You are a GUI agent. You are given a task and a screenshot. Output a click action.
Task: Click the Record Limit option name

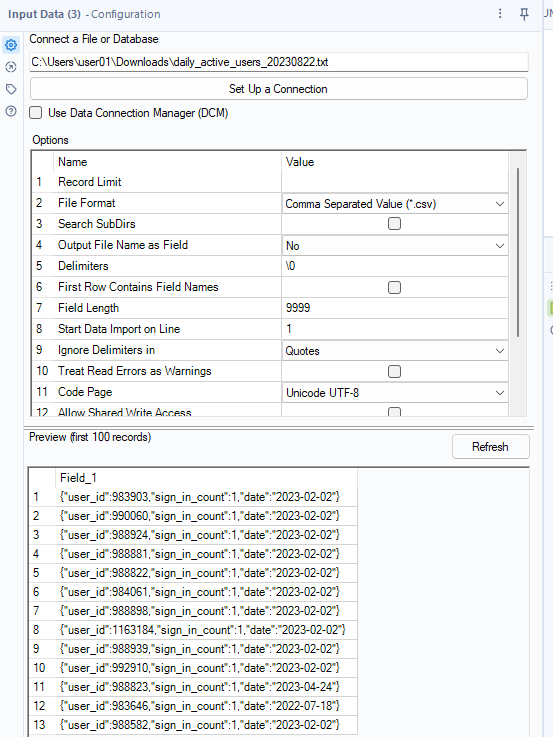pos(90,182)
